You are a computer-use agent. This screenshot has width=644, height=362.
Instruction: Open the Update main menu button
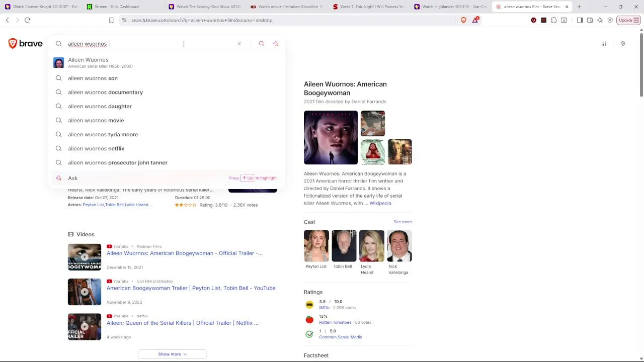point(629,20)
